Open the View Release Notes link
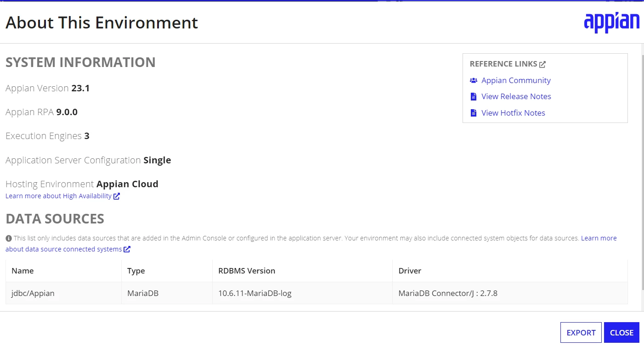This screenshot has height=346, width=644. [x=516, y=96]
